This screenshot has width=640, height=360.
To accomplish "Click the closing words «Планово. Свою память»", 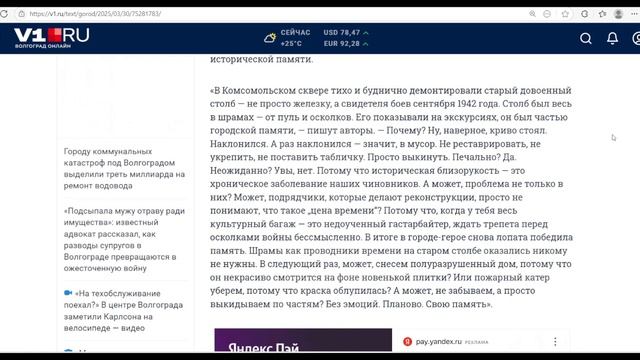I will tap(437, 304).
